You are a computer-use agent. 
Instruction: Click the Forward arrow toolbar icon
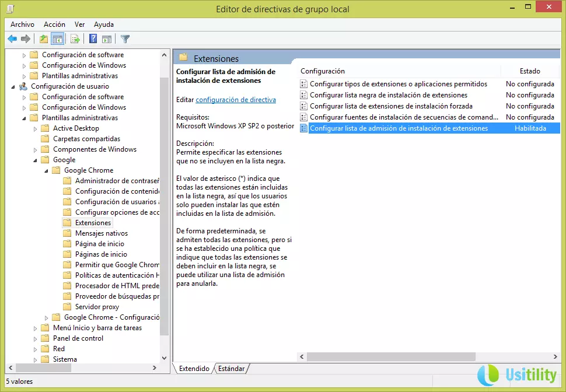click(x=26, y=39)
